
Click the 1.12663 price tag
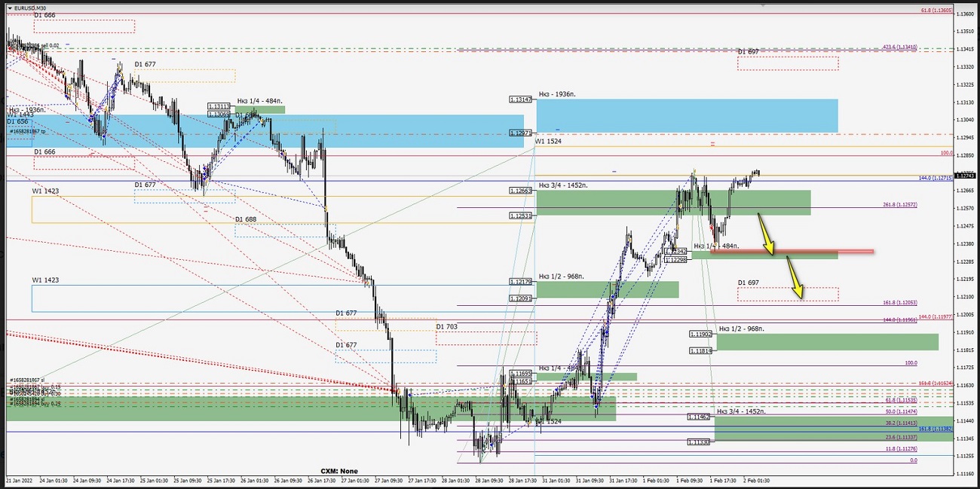(521, 191)
